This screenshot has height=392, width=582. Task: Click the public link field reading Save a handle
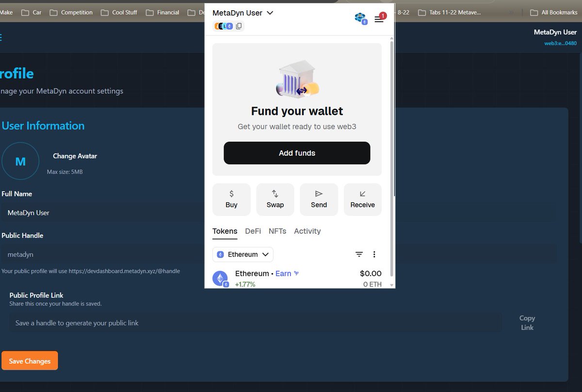[255, 323]
